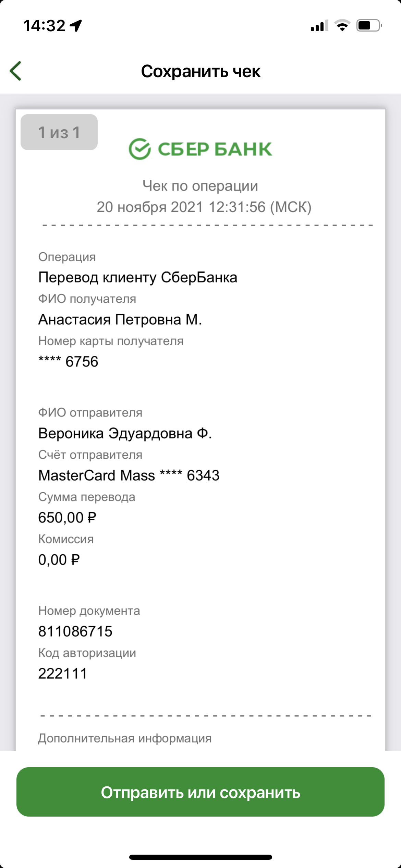Viewport: 401px width, 868px height.
Task: Tap the green back arrow
Action: point(15,71)
